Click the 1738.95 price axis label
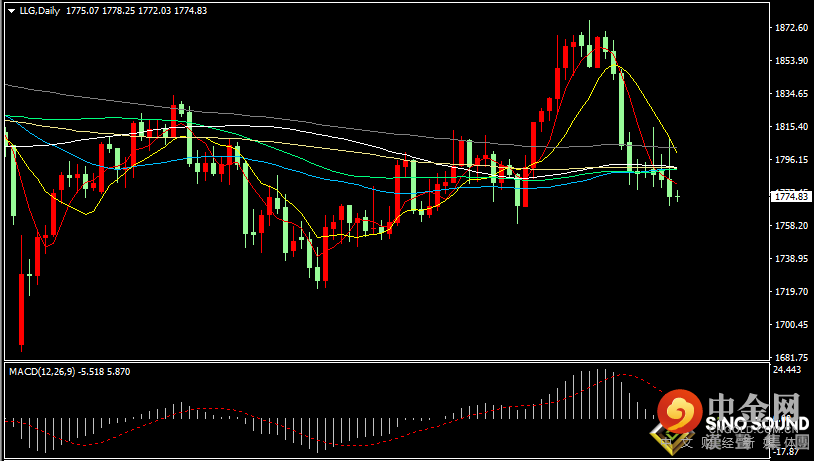This screenshot has height=461, width=814. click(x=791, y=259)
